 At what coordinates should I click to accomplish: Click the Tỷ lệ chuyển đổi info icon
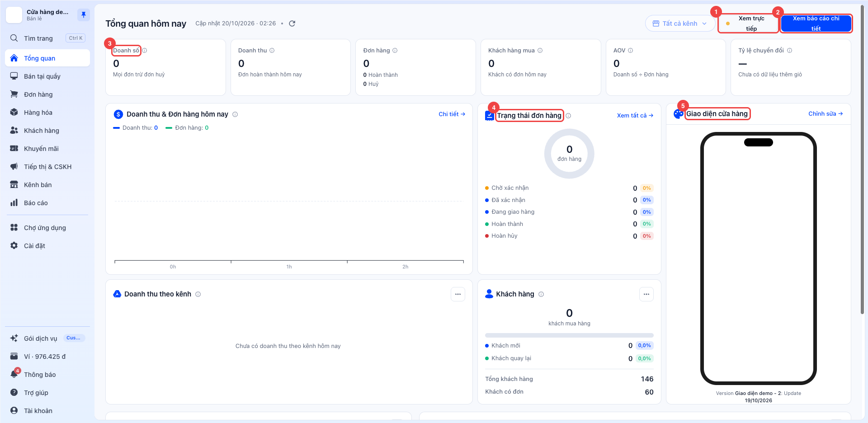(x=789, y=51)
